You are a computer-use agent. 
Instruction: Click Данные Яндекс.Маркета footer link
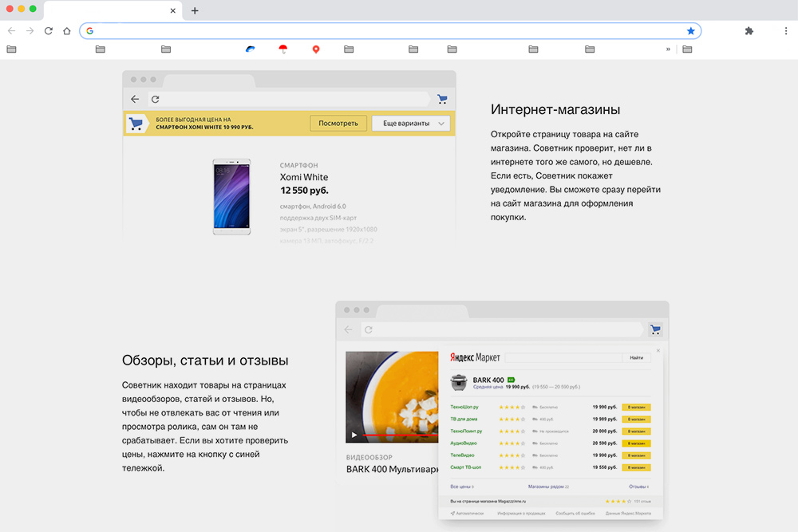pos(628,513)
